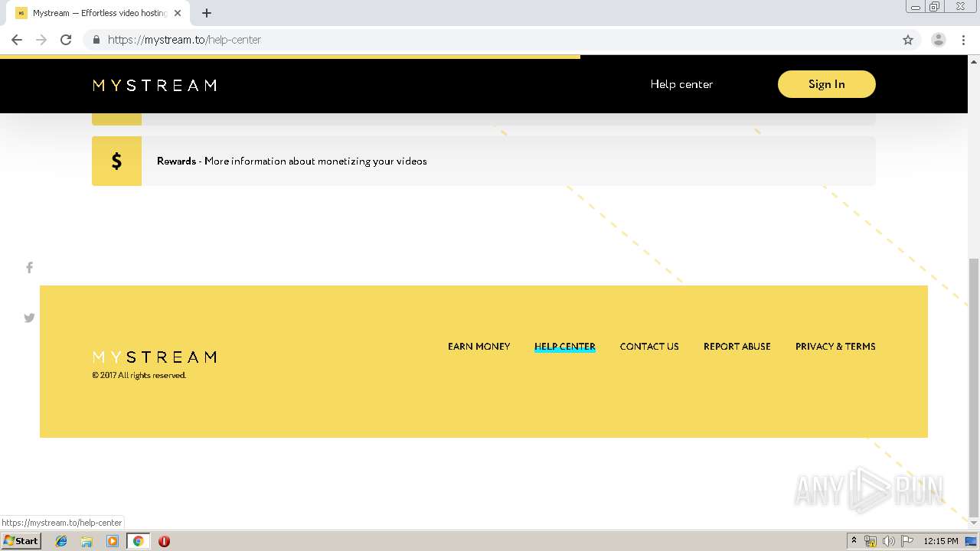View site security lock icon
980x551 pixels.
[x=96, y=40]
